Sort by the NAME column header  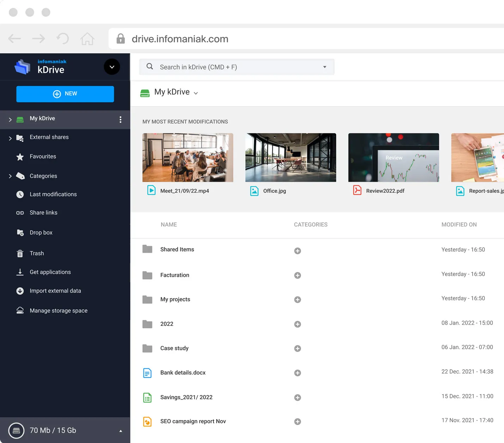(x=169, y=225)
